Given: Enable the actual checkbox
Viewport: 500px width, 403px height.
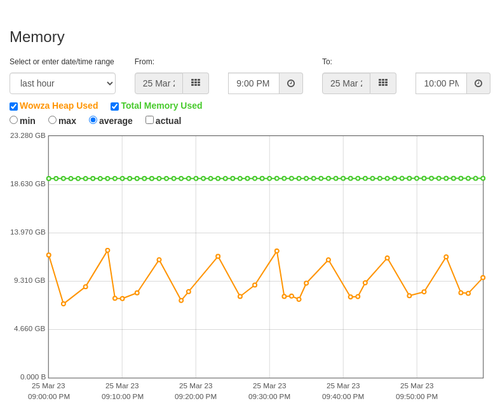Looking at the screenshot, I should [150, 120].
